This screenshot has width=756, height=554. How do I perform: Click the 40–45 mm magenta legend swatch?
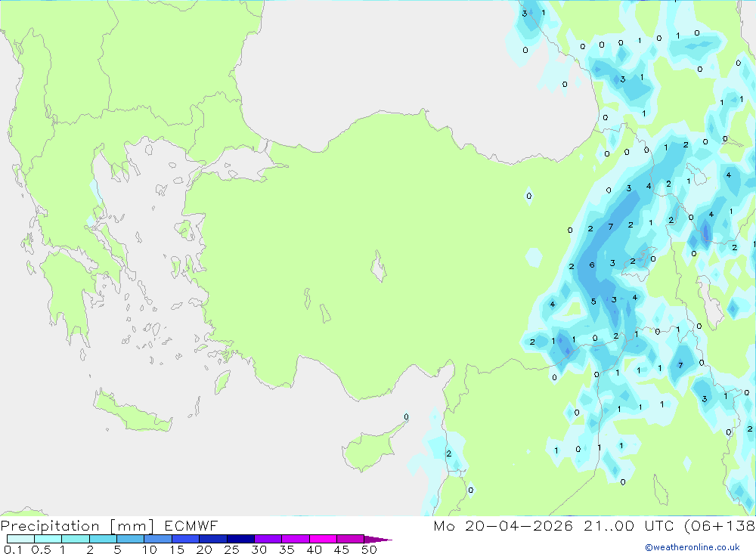[x=323, y=539]
